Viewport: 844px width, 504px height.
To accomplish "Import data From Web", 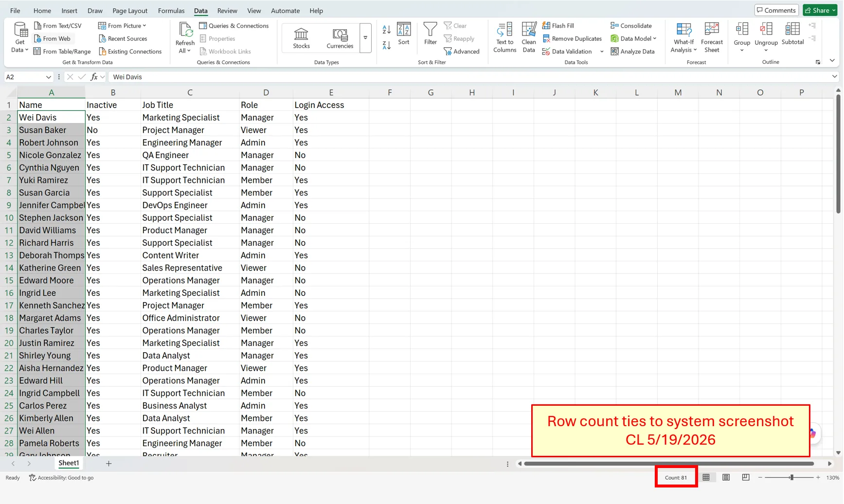I will click(x=52, y=38).
